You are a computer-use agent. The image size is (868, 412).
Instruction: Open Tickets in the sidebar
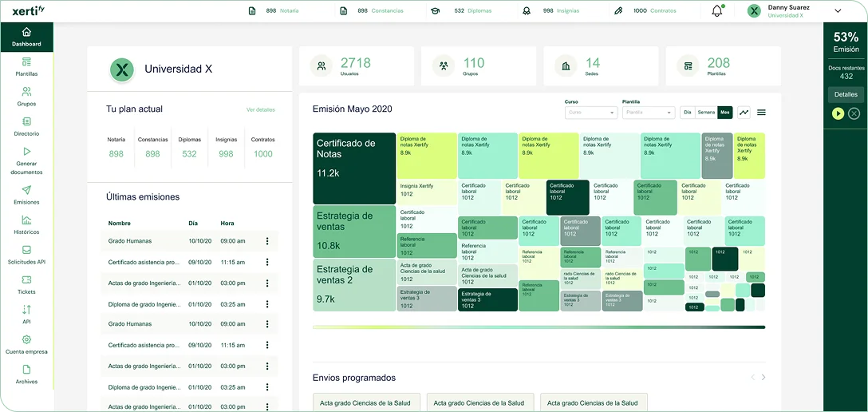tap(26, 284)
